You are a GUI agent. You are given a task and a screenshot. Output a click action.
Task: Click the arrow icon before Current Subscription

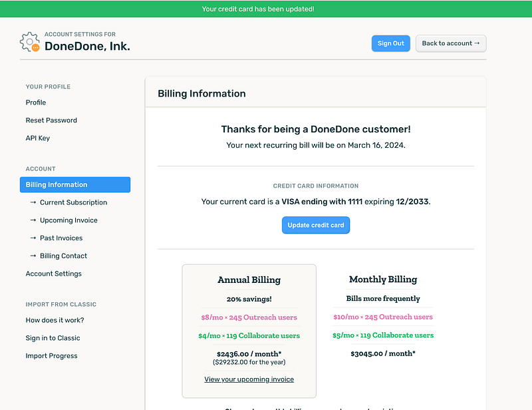(33, 202)
